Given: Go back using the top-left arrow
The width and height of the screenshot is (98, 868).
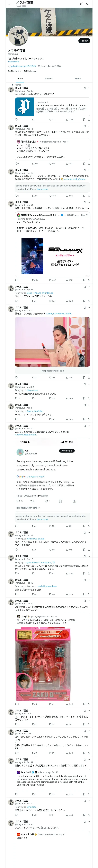Looking at the screenshot, I should point(9,4).
